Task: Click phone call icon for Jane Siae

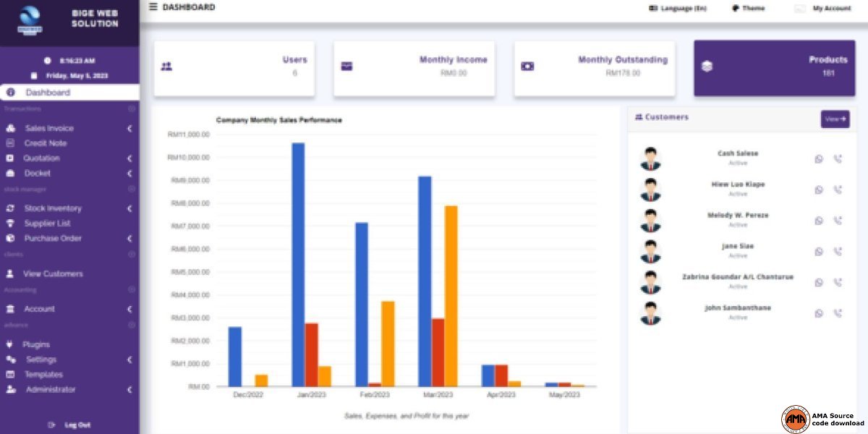Action: 838,252
